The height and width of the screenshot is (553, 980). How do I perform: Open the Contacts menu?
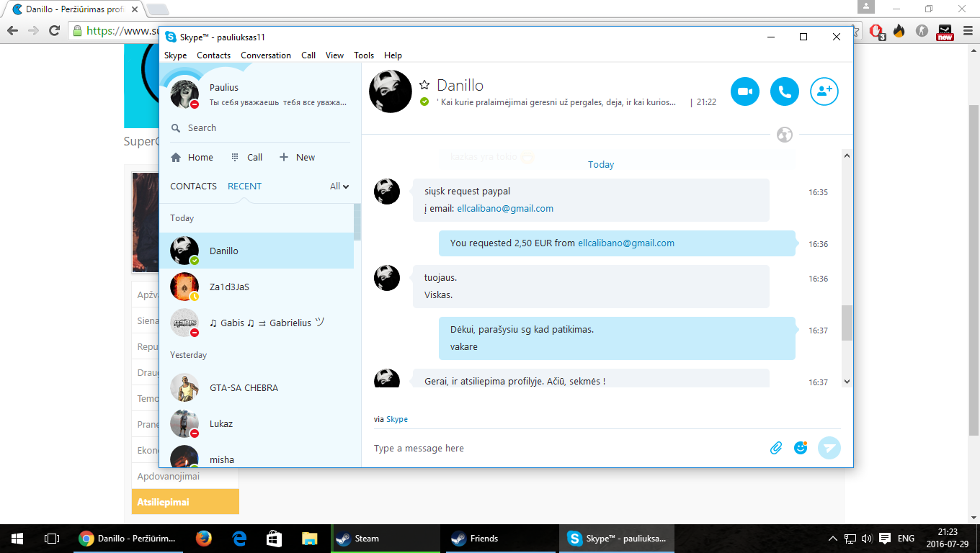coord(213,55)
